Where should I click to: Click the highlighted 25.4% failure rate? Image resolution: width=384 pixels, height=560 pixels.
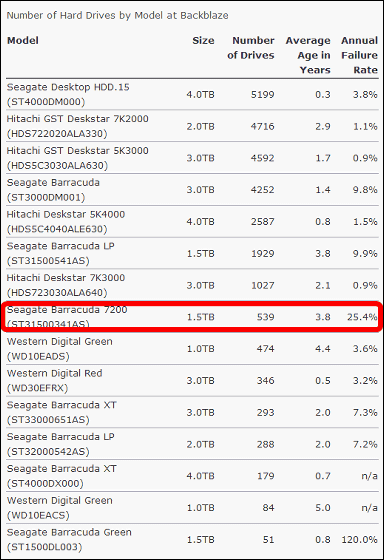click(362, 317)
